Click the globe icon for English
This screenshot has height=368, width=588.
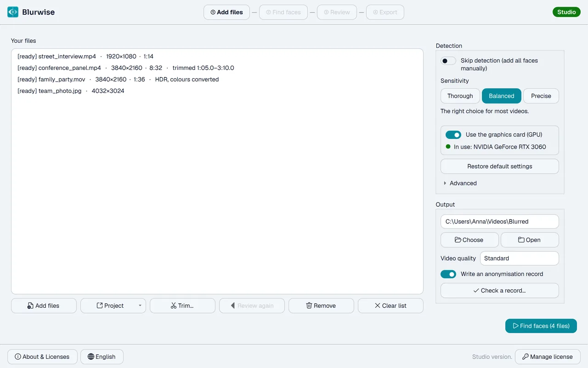(91, 356)
